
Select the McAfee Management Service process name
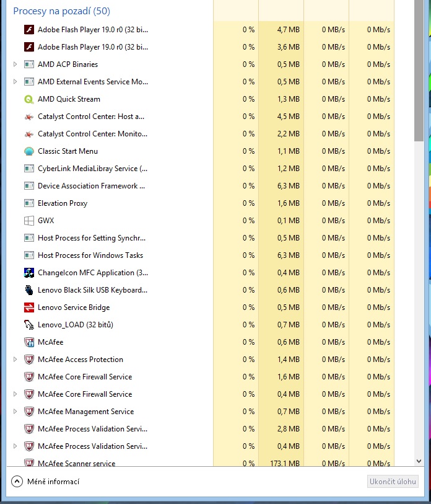coord(85,412)
